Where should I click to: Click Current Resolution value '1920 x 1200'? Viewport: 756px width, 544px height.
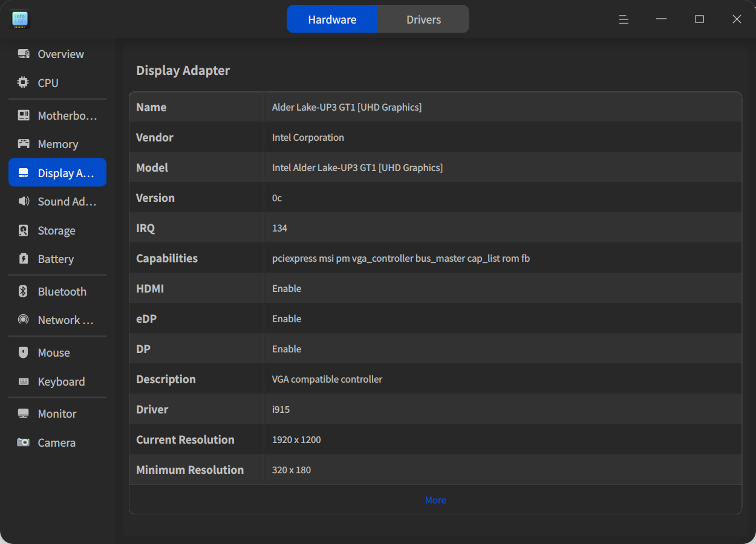(296, 439)
